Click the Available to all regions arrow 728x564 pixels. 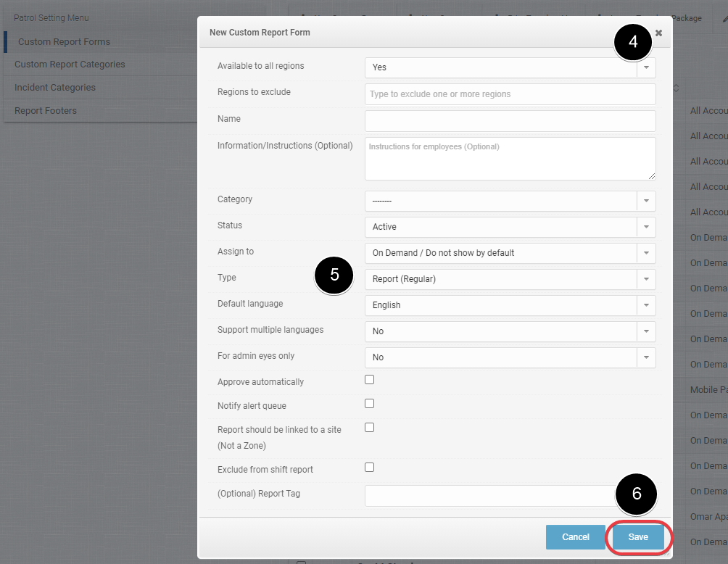646,67
